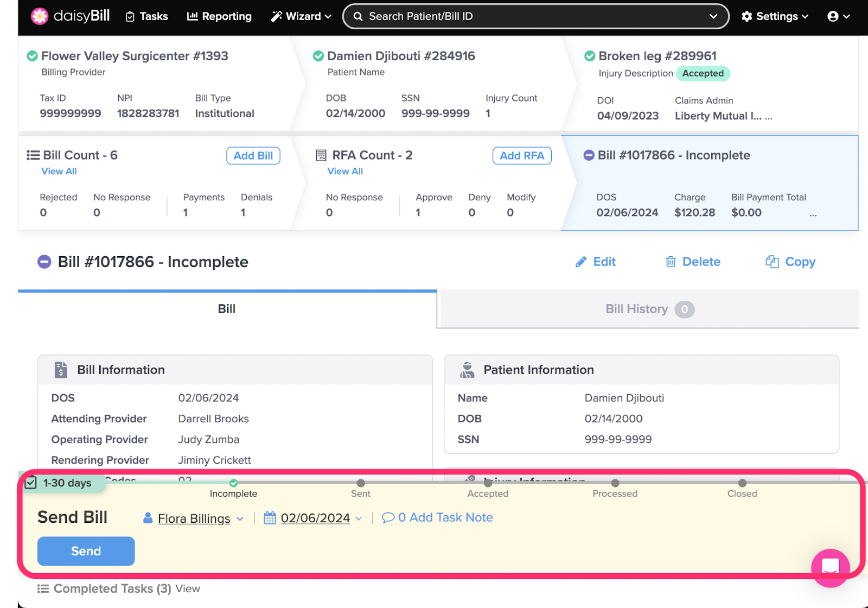The height and width of the screenshot is (608, 868).
Task: Open the chat support bubble
Action: (830, 568)
